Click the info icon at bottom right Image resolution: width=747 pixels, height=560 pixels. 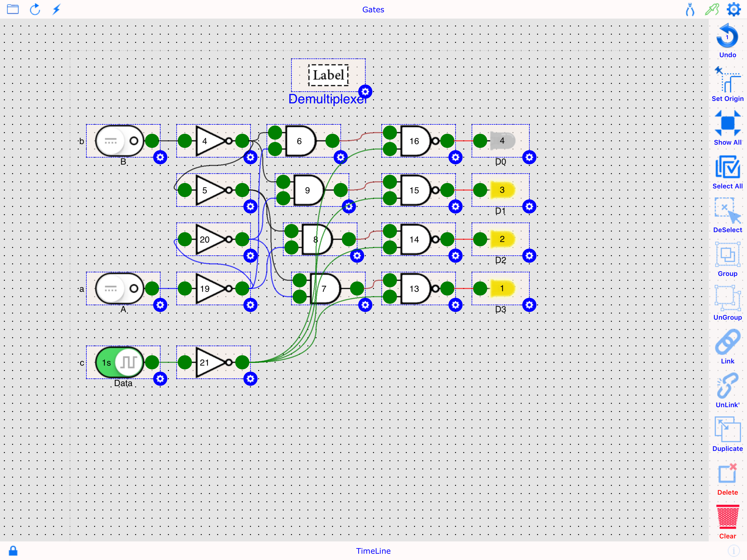[734, 551]
